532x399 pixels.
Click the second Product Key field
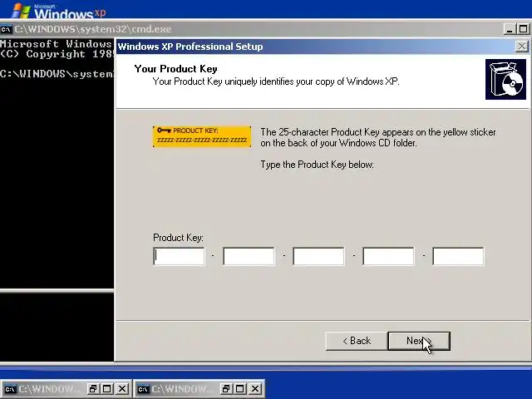pyautogui.click(x=249, y=256)
